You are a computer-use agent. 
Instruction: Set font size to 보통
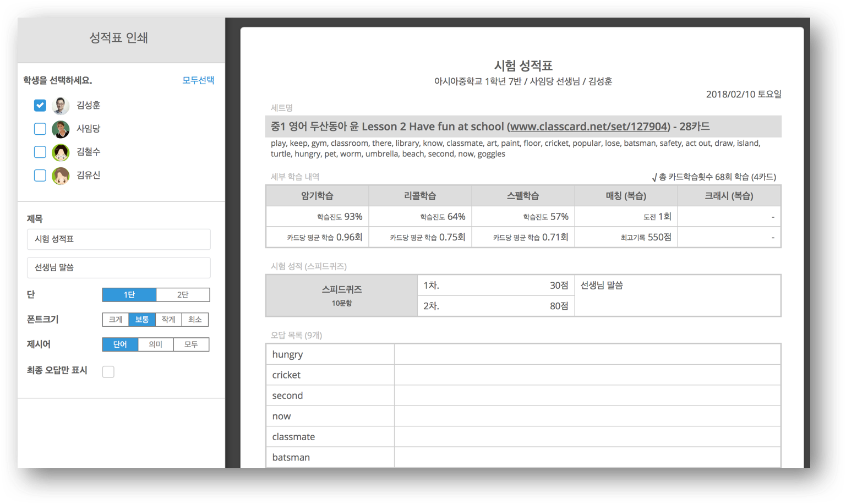142,320
